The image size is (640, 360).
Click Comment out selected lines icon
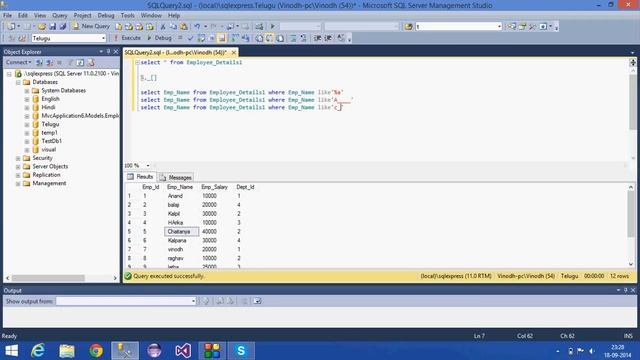click(x=293, y=38)
